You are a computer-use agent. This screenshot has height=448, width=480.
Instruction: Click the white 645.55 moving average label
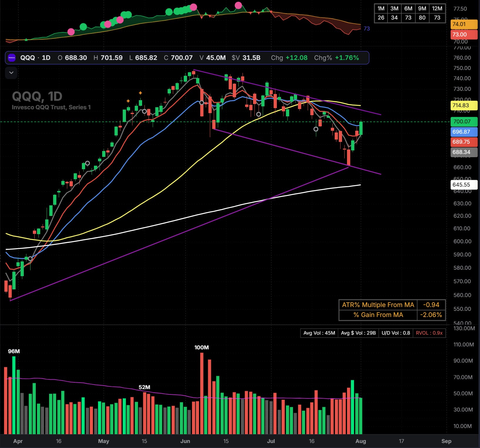464,184
